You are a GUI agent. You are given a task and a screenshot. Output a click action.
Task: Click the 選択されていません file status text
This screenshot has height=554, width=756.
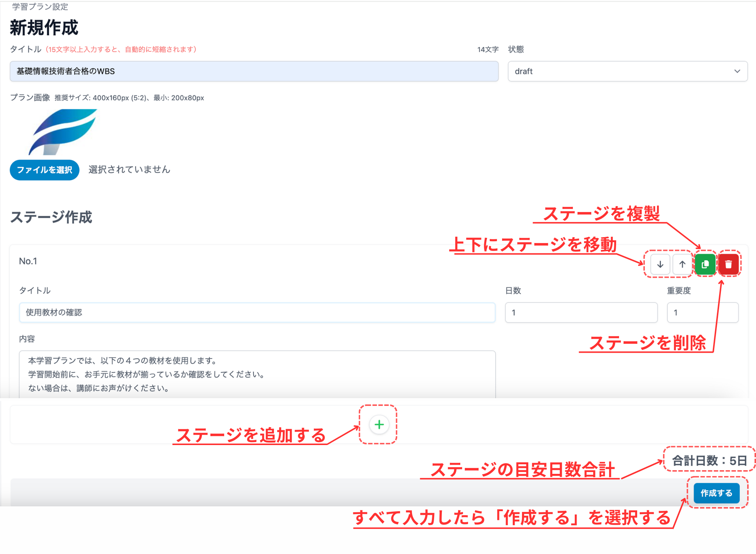pos(129,170)
